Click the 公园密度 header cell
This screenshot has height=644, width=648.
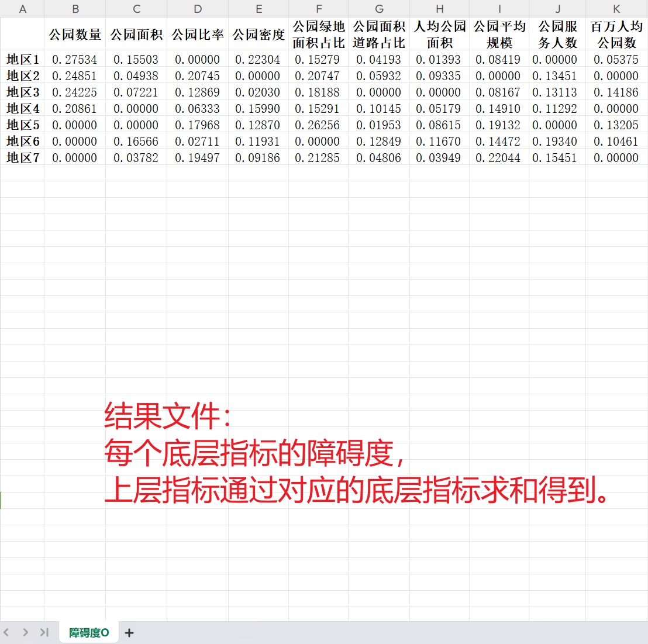coord(258,35)
